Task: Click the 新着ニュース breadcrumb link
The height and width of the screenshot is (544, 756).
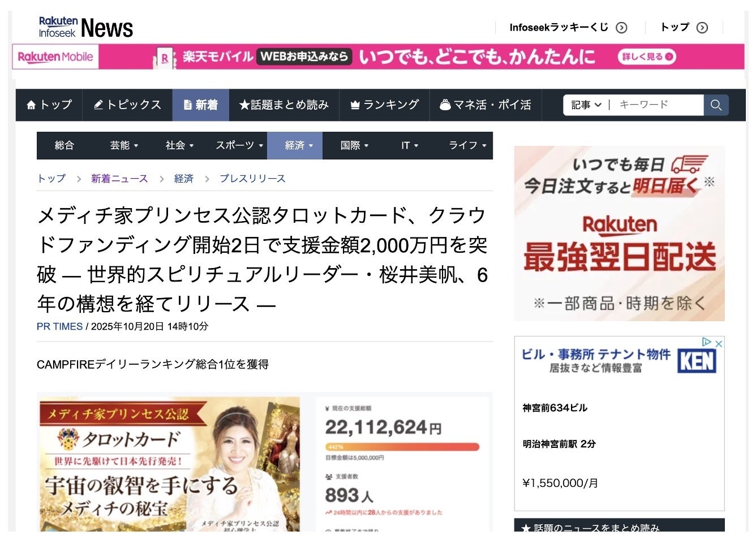Action: pos(119,179)
